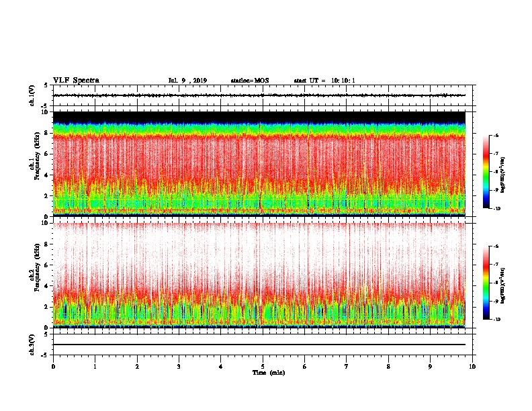532x411 pixels.
Task: Click time axis tick label "9"
Action: [430, 367]
